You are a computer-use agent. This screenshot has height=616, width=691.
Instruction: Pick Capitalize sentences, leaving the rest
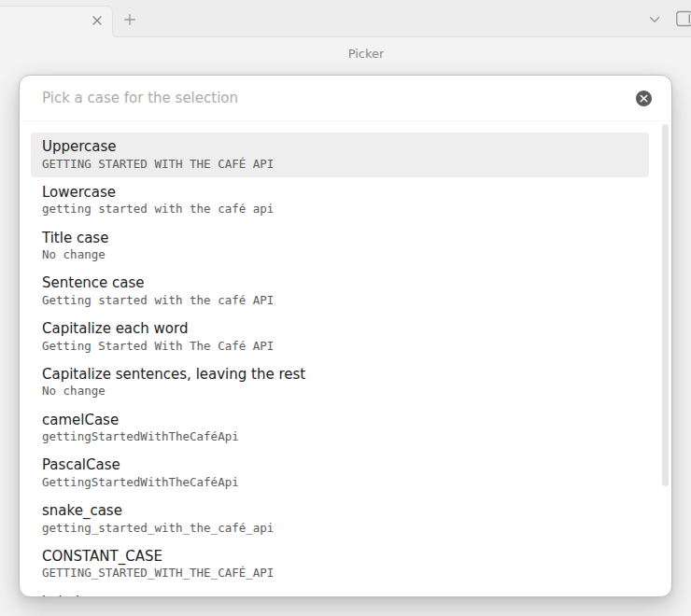pos(340,382)
